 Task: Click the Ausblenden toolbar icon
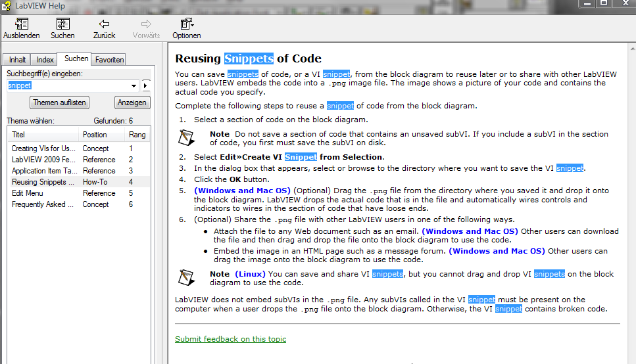tap(22, 28)
